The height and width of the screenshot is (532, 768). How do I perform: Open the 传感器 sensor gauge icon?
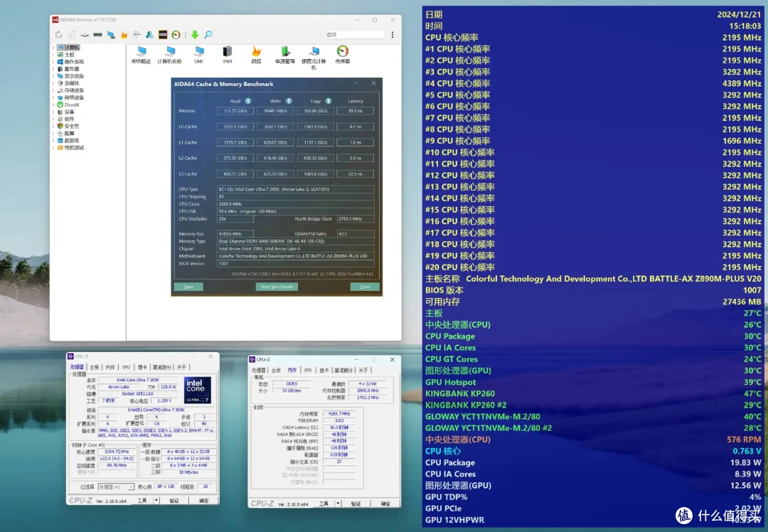tap(342, 55)
